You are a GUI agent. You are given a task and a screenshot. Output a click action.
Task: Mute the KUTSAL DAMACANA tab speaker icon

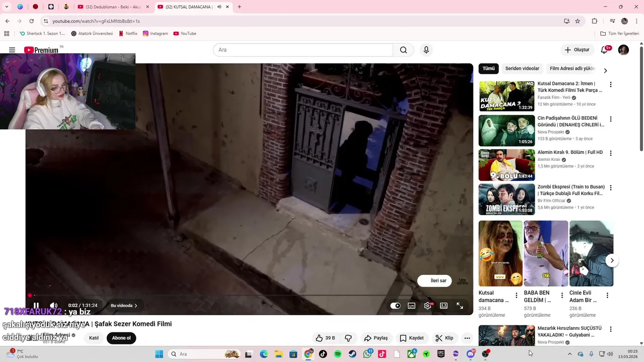[x=219, y=7]
